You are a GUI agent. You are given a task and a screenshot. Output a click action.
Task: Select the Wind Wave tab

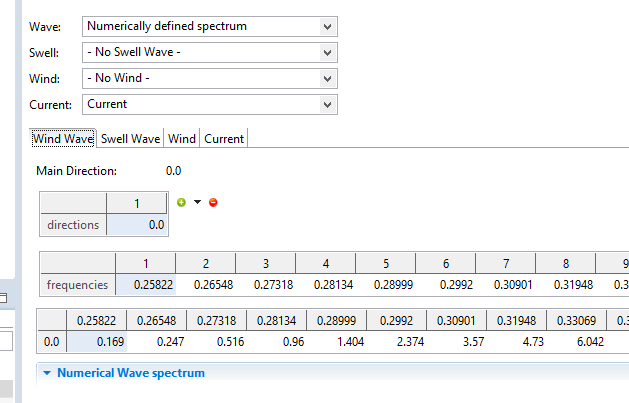tap(63, 139)
